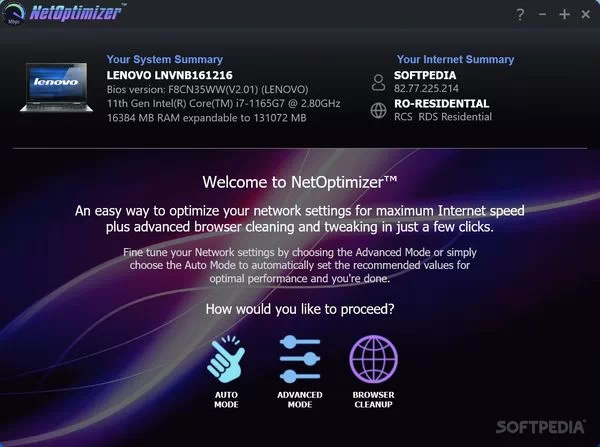The image size is (600, 447).
Task: Launch Auto Mode snapping-fingers icon
Action: pyautogui.click(x=226, y=359)
